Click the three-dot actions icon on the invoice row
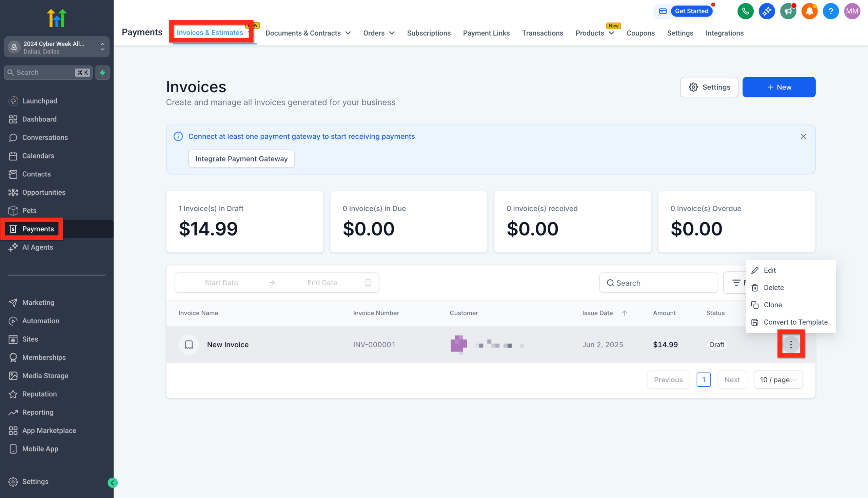The image size is (868, 498). [791, 344]
